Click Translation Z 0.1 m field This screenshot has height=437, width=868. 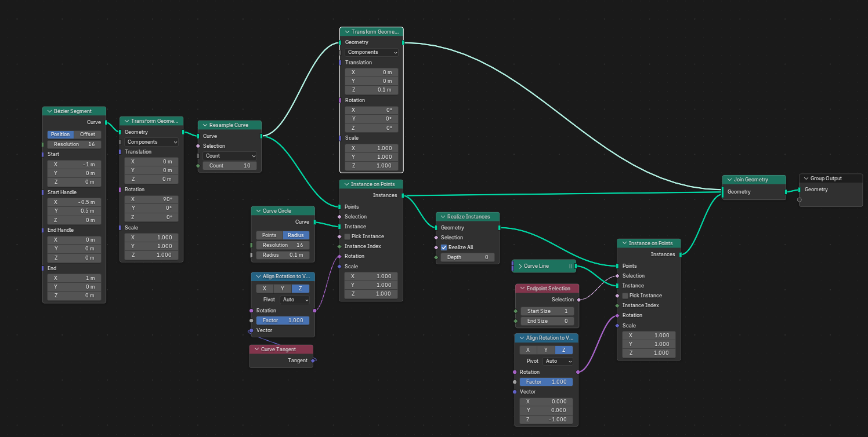371,90
